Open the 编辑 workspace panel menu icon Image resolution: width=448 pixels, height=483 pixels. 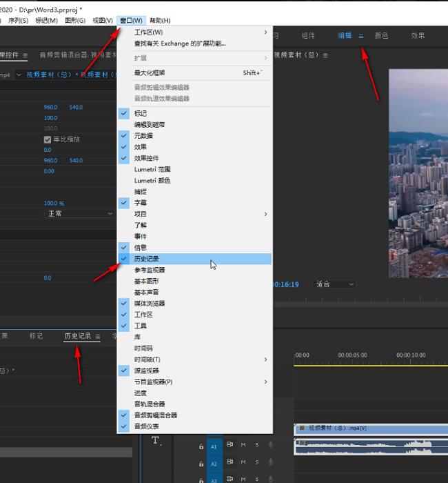pos(360,36)
